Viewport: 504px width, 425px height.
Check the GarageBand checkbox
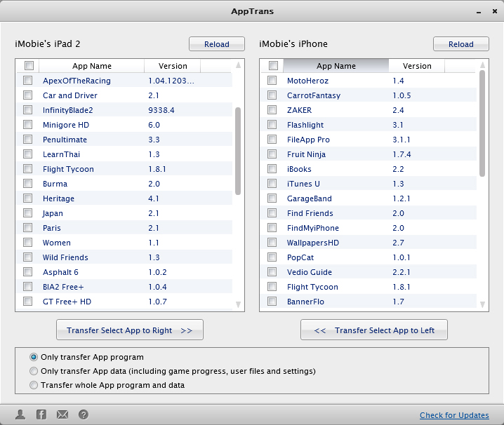pyautogui.click(x=272, y=198)
